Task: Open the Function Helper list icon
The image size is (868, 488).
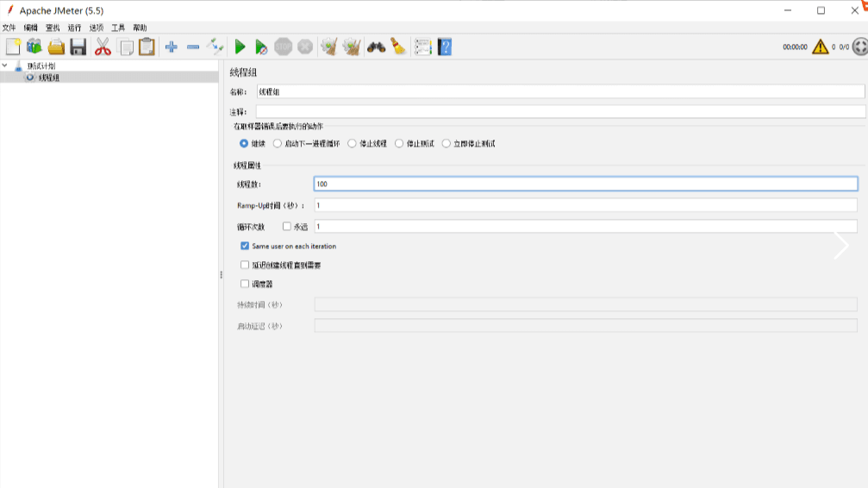Action: [422, 47]
